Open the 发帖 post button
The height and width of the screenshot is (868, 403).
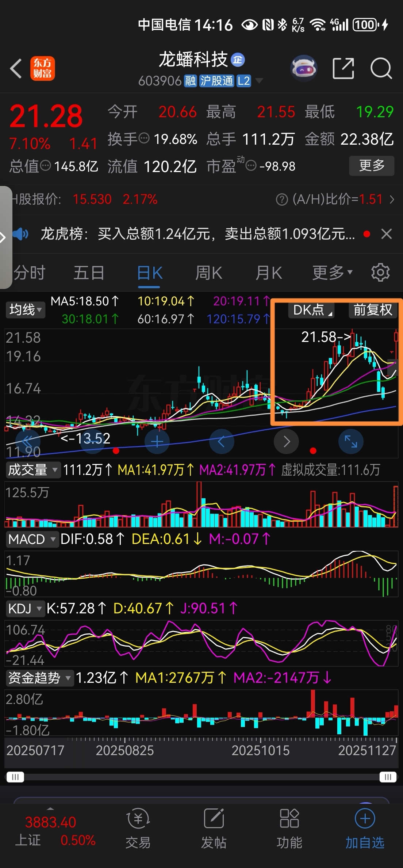[214, 828]
